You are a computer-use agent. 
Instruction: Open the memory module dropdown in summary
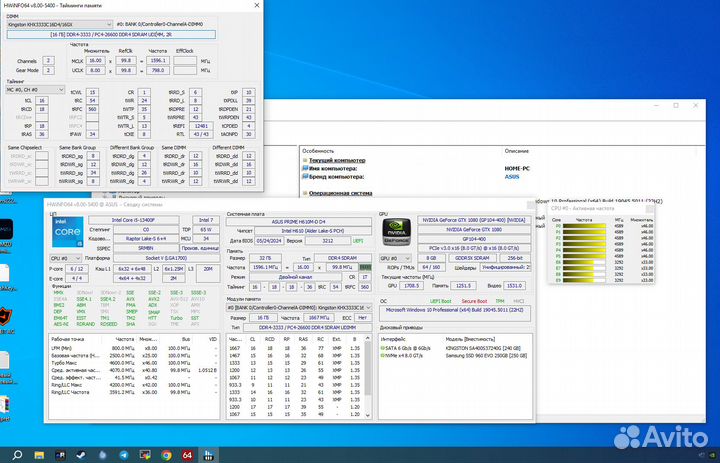pos(299,307)
